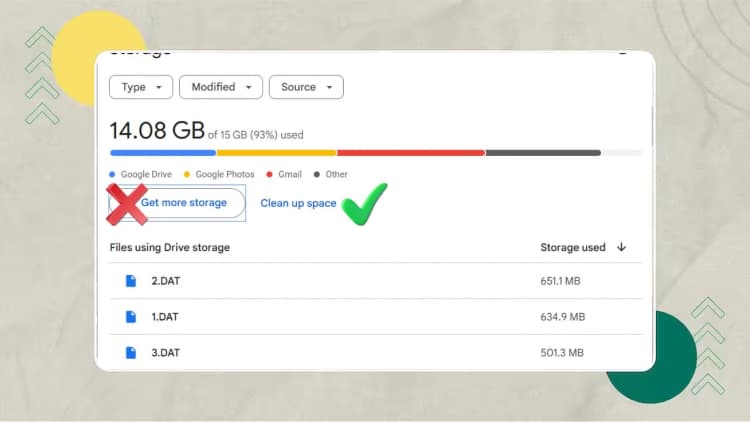
Task: Sort by the Storage used column header
Action: (572, 247)
